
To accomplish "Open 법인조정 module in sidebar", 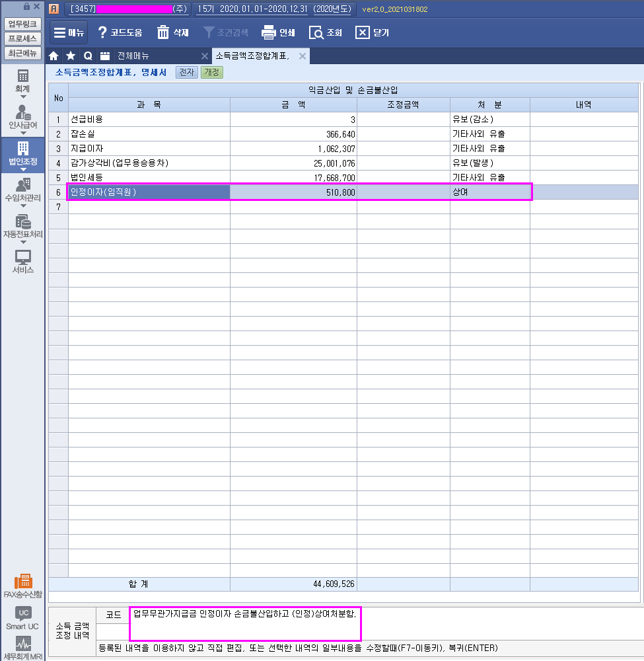I will click(22, 153).
